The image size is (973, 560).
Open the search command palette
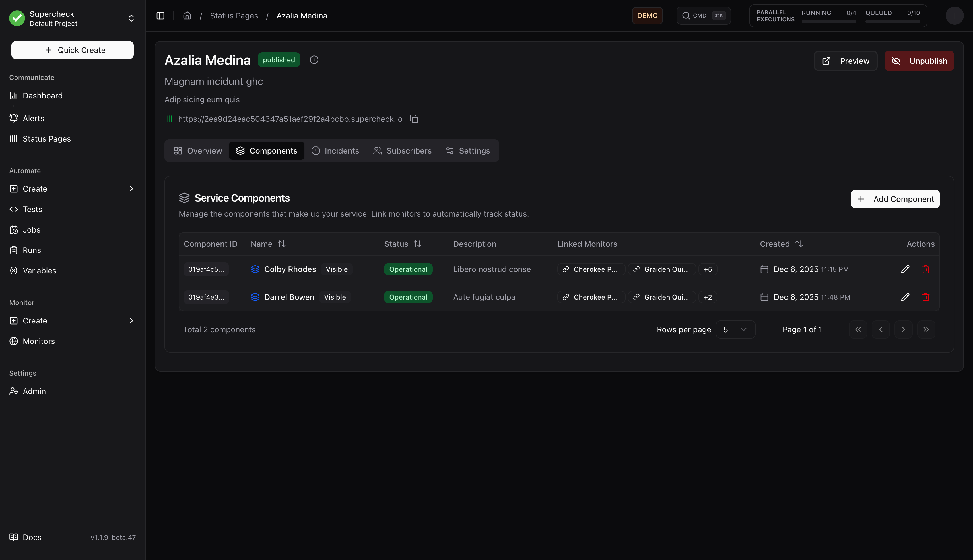click(703, 15)
